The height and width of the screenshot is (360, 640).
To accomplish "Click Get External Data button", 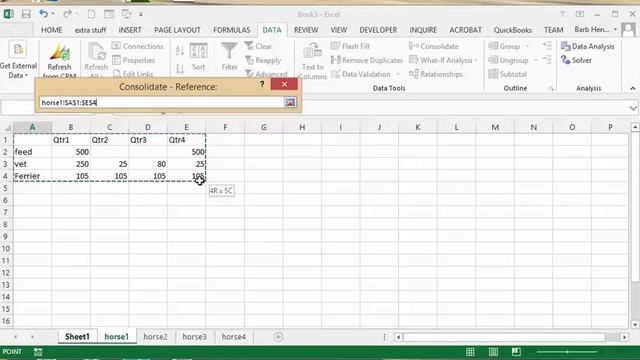I will point(18,60).
